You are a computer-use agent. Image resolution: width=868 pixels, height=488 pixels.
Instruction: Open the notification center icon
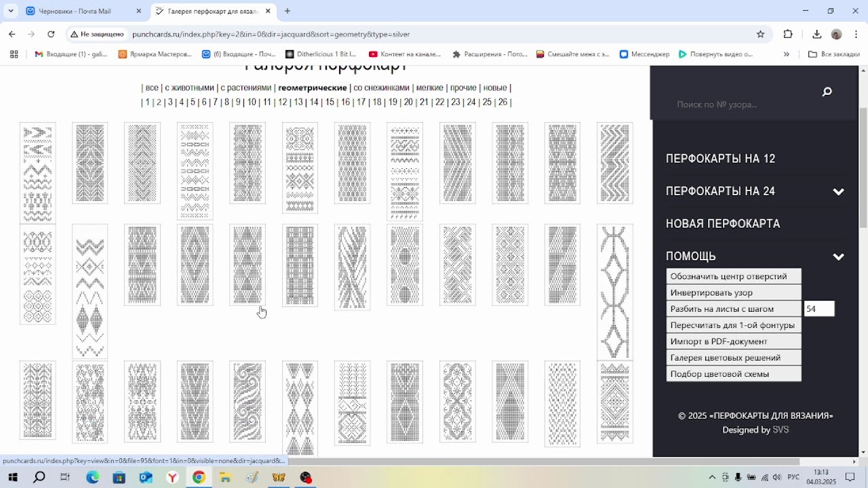(850, 477)
